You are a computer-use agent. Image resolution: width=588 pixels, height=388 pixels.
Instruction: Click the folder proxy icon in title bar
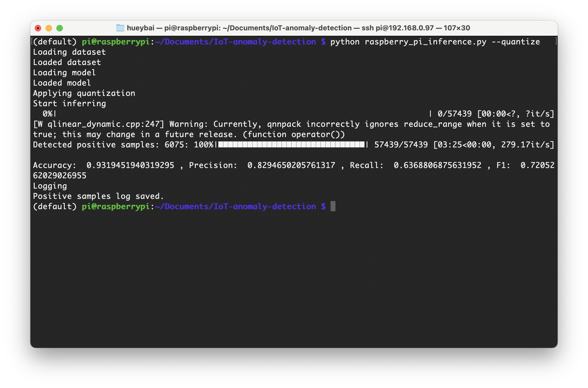tap(120, 28)
